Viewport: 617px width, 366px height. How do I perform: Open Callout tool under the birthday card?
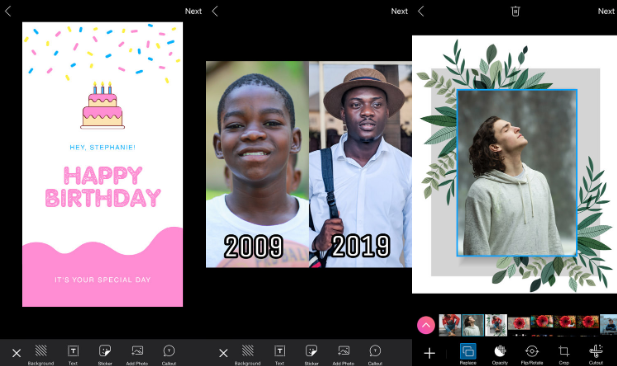tap(169, 355)
